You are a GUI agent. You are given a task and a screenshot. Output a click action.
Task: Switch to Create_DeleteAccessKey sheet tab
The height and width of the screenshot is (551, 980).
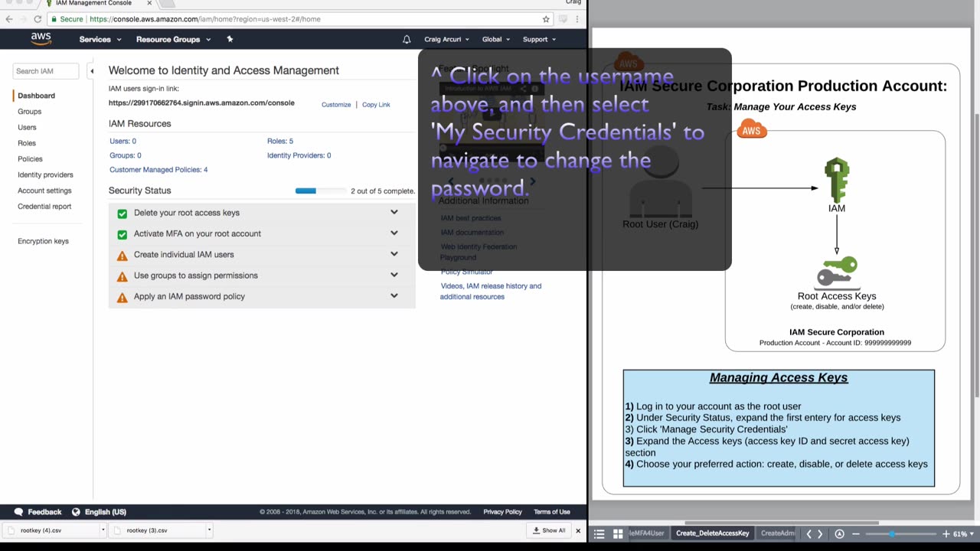(712, 533)
